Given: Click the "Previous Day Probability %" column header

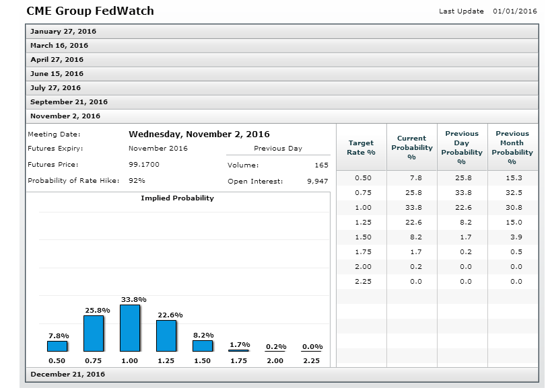Looking at the screenshot, I should click(x=462, y=147).
